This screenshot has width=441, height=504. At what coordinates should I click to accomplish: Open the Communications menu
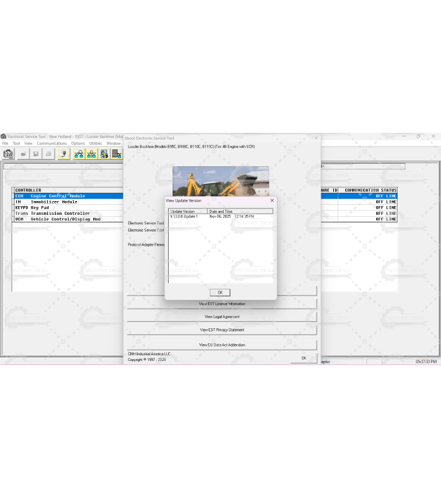pos(52,144)
